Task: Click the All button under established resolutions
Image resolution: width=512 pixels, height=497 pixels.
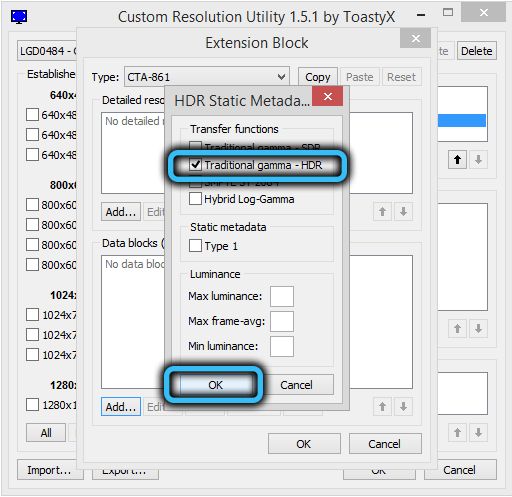Action: coord(46,433)
